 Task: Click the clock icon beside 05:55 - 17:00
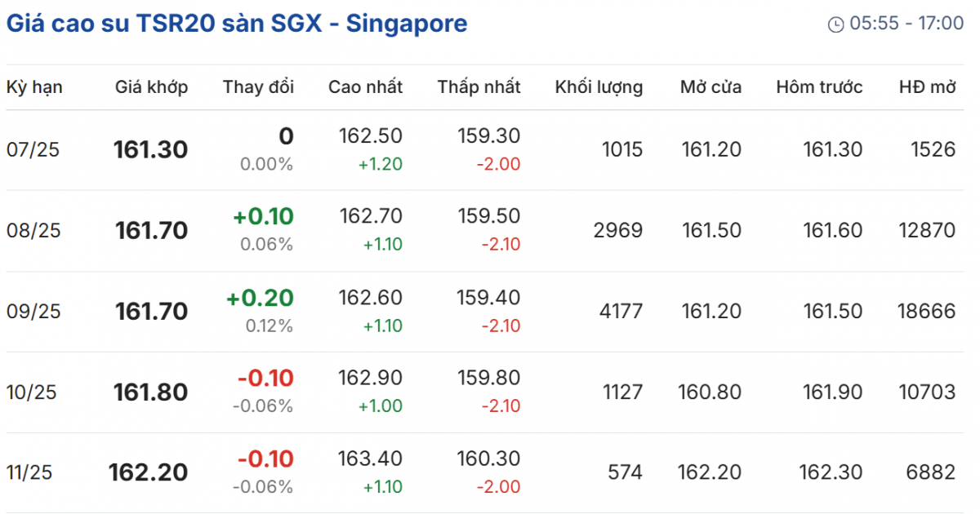[x=835, y=24]
